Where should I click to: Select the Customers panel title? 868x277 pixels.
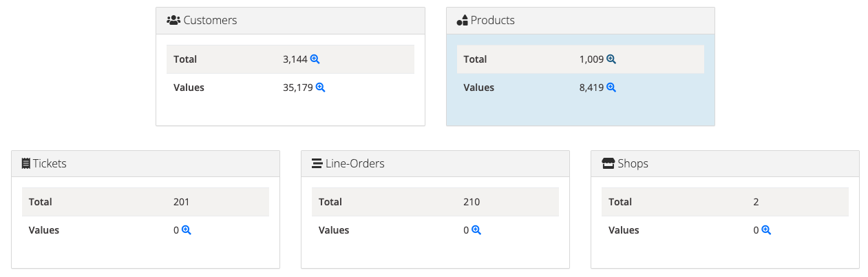coord(210,21)
